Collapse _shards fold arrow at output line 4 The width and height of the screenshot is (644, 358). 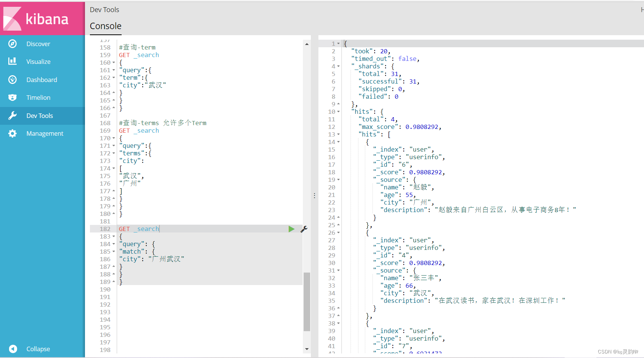pos(338,67)
